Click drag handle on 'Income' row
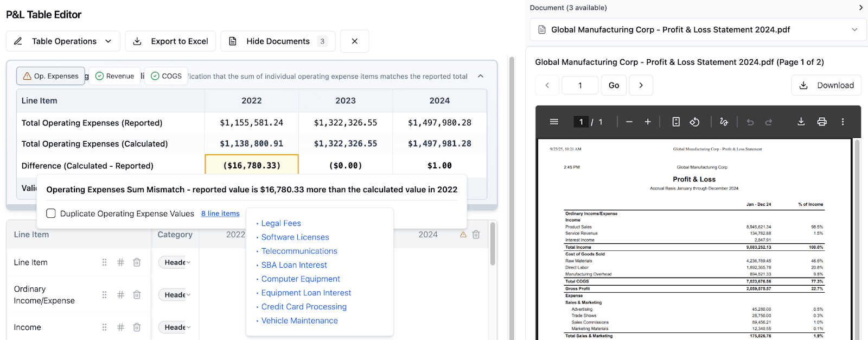The height and width of the screenshot is (340, 868). 104,328
